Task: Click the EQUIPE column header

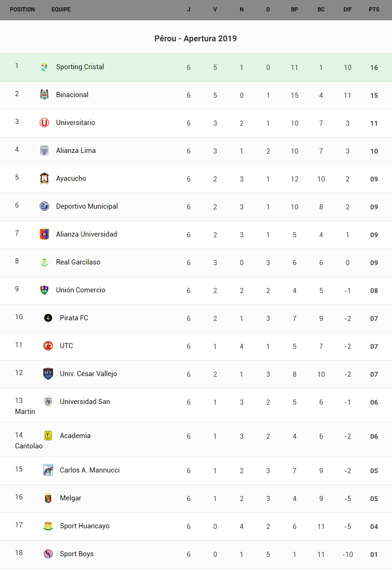Action: coord(61,10)
